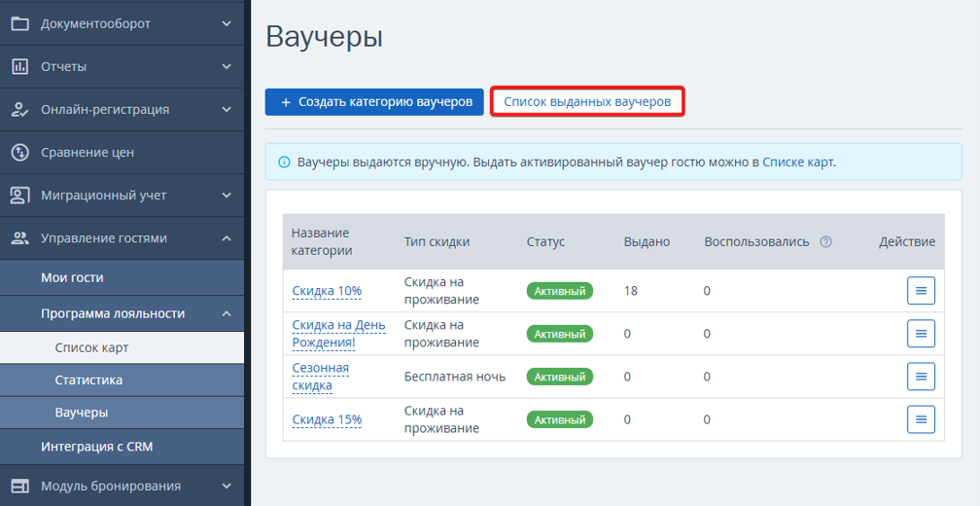Click the Сравнение цен icon
980x506 pixels.
pyautogui.click(x=20, y=152)
